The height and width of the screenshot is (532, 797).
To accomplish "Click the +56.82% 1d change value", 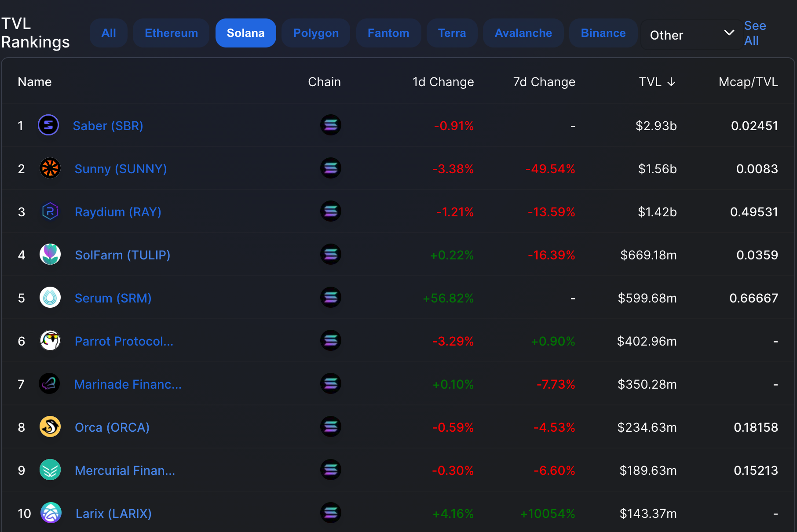I will (448, 298).
